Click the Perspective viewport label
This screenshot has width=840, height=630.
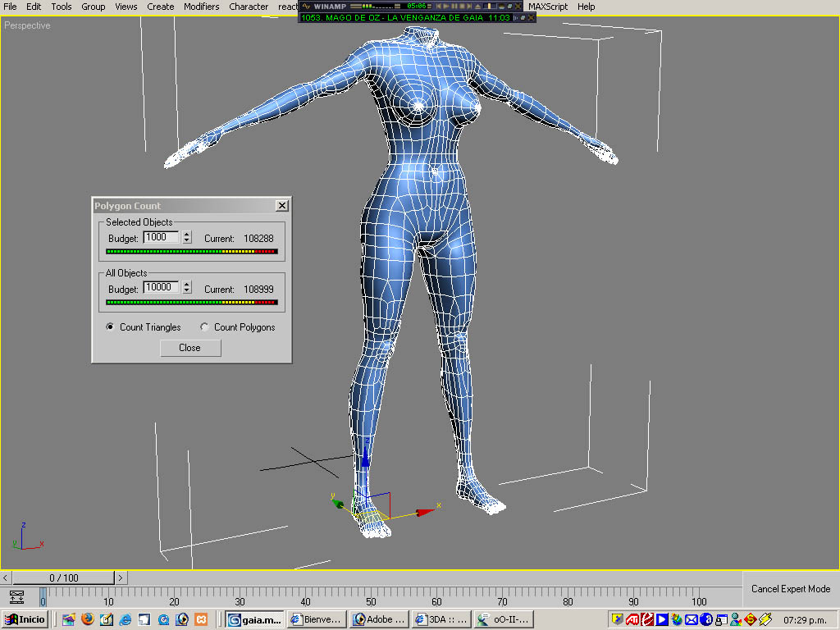click(27, 25)
